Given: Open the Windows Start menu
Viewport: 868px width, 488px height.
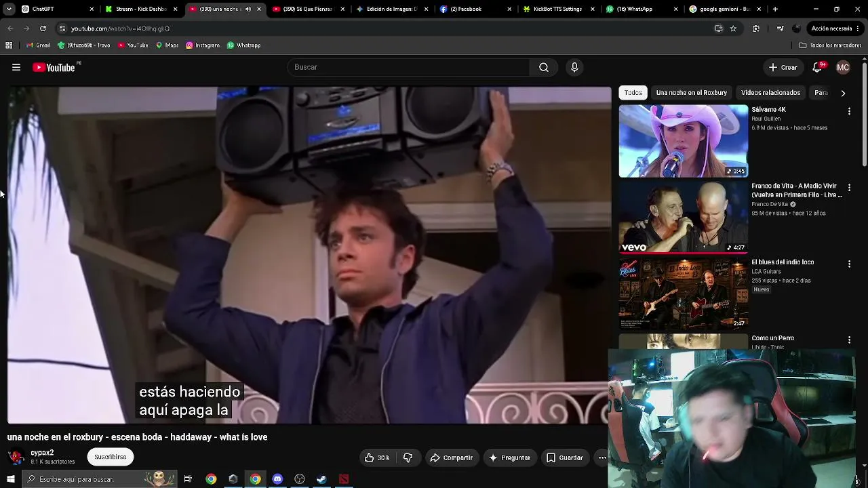Looking at the screenshot, I should 10,479.
